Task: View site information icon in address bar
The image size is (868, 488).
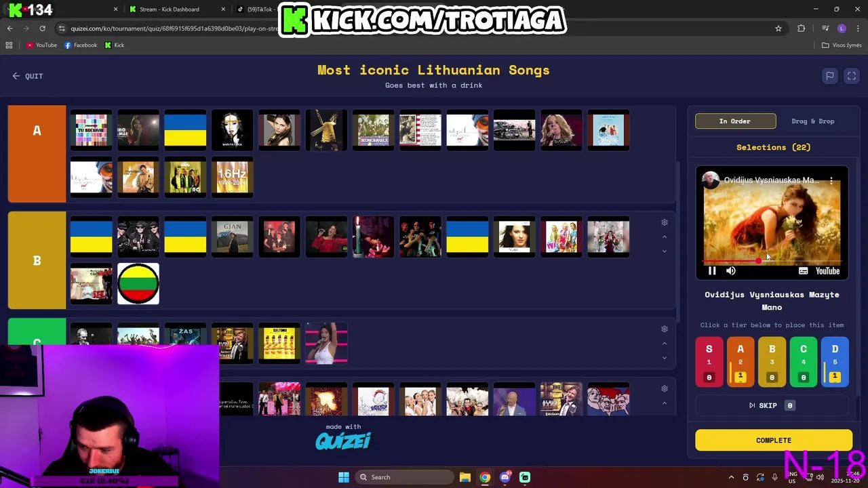Action: tap(62, 28)
